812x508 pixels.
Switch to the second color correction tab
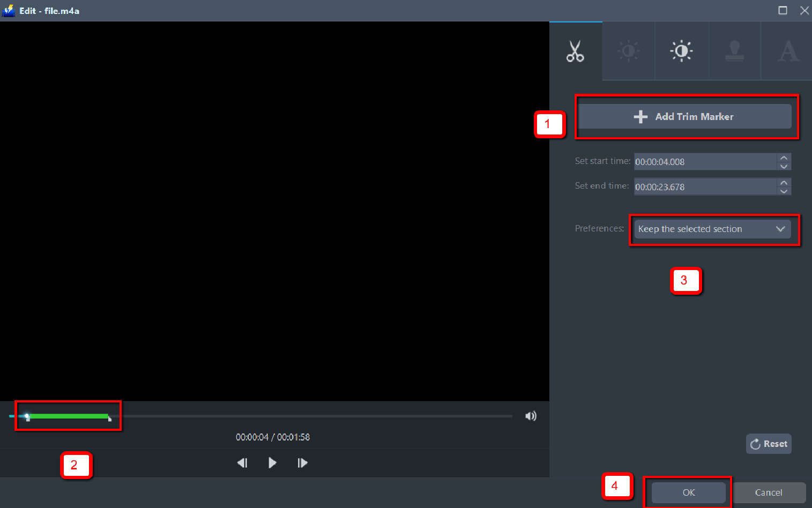681,51
